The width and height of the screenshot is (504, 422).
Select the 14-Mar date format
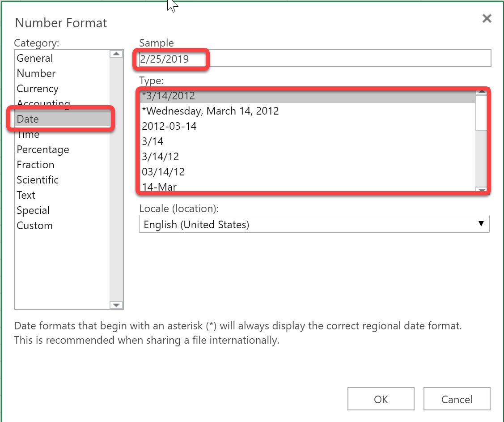pos(159,187)
